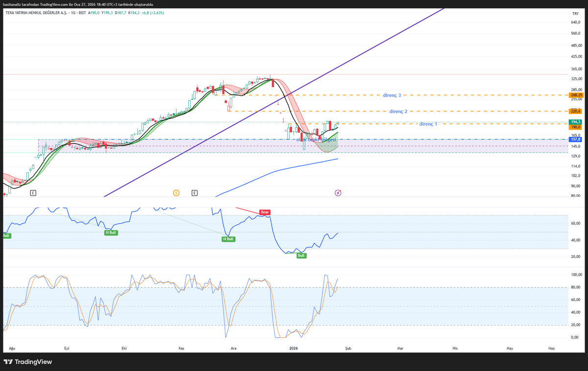Select the H Bull label near Ara

click(x=228, y=239)
